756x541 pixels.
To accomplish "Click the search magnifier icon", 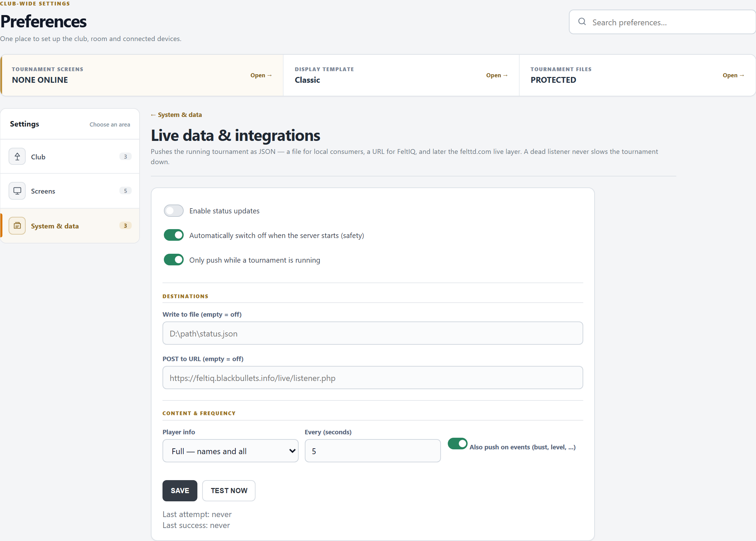I will [x=582, y=22].
